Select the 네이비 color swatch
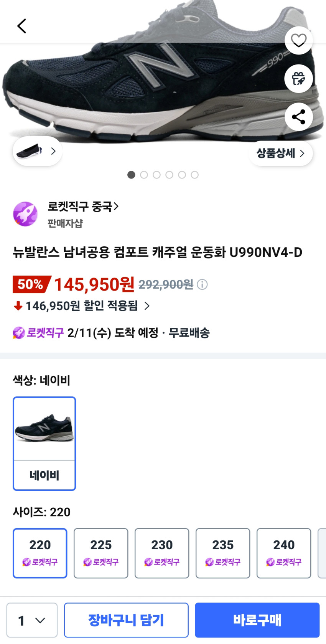Image resolution: width=326 pixels, height=644 pixels. [44, 443]
